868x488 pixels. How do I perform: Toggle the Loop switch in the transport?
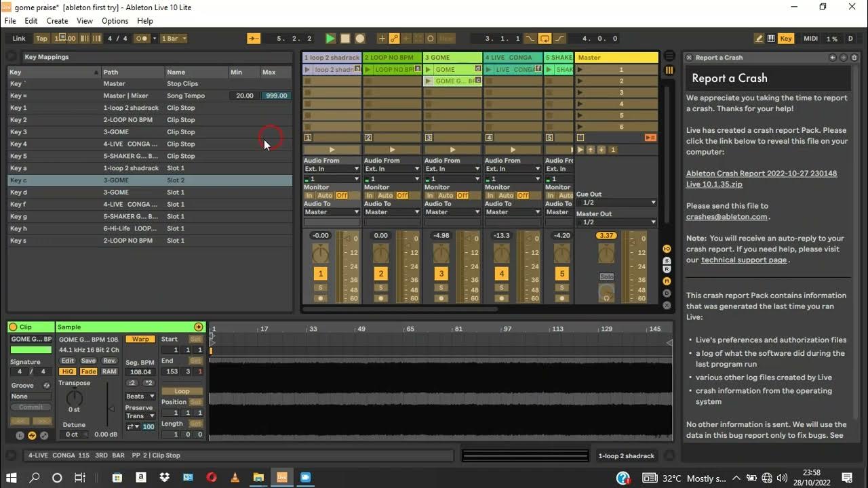[545, 39]
